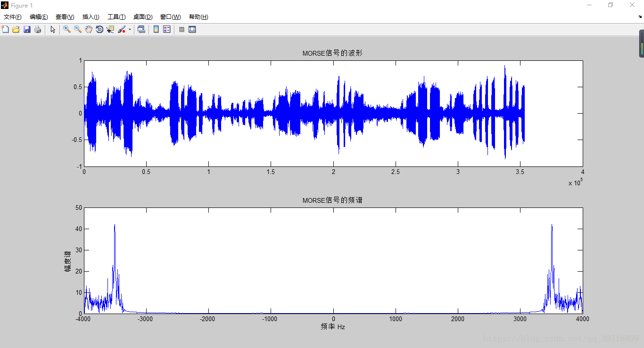Print the figure via printer icon

38,29
